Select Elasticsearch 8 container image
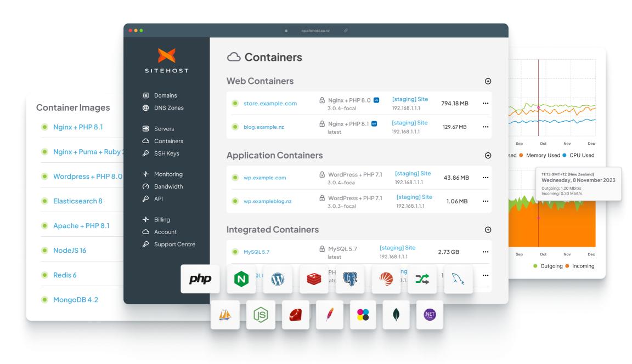Screen dimensions: 632x364 [x=77, y=201]
